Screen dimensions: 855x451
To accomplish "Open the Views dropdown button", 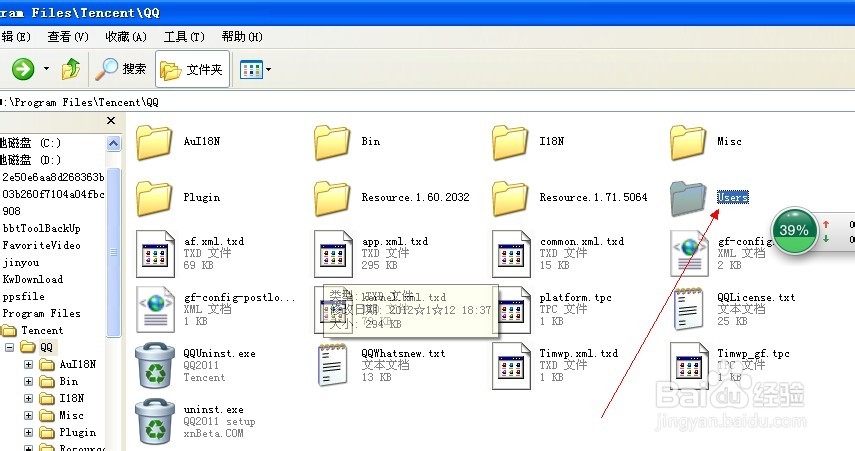I will (255, 69).
